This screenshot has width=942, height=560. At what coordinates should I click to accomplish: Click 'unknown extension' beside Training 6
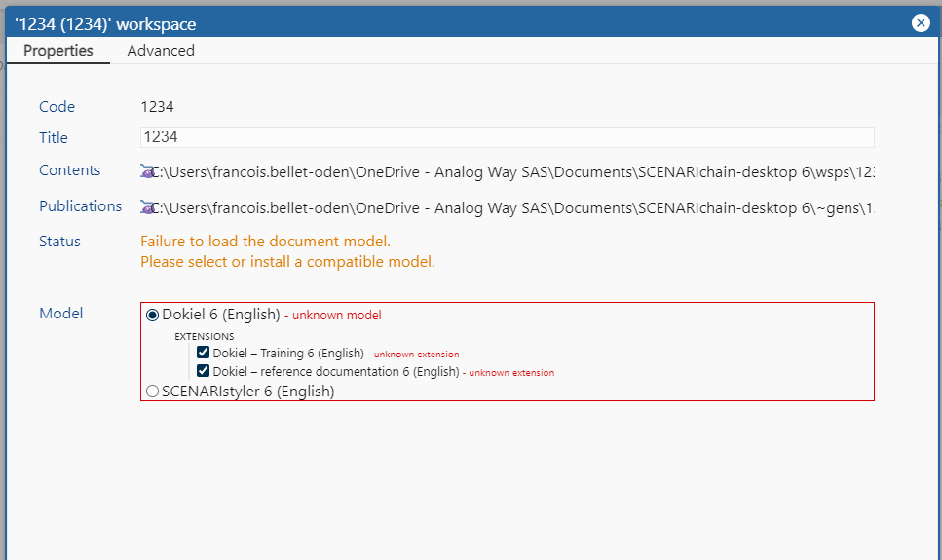[x=416, y=355]
